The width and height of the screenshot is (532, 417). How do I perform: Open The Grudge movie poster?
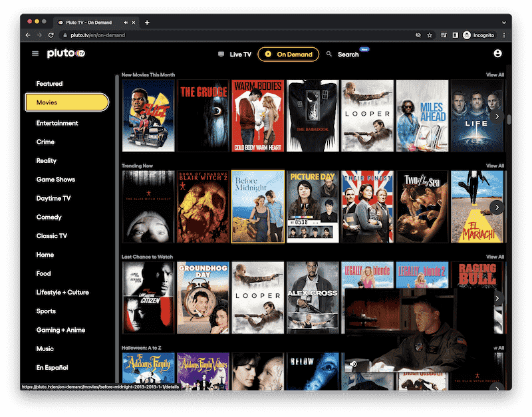coord(203,116)
